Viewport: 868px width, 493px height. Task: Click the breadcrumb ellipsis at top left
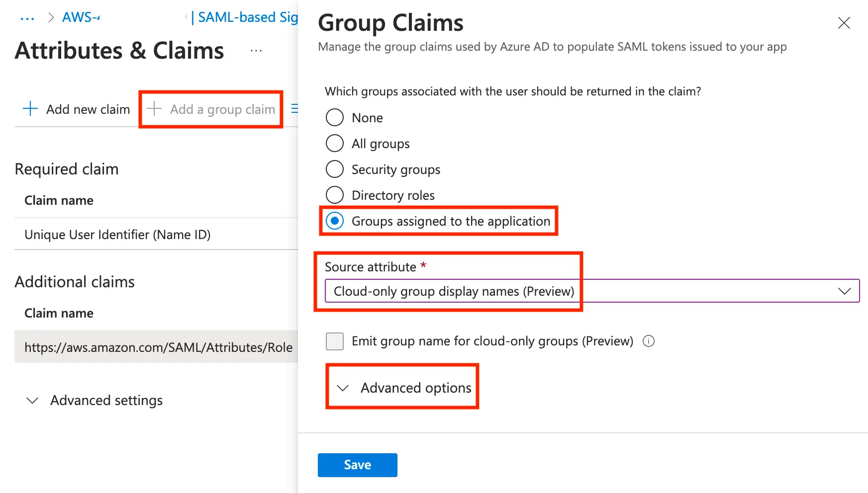[x=27, y=18]
